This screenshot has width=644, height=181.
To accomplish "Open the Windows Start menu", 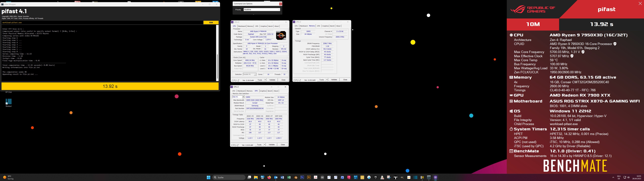I will [209, 177].
